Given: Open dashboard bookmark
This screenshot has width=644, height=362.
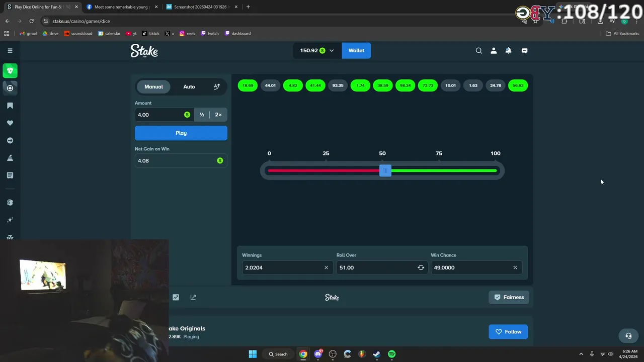Looking at the screenshot, I should (237, 33).
